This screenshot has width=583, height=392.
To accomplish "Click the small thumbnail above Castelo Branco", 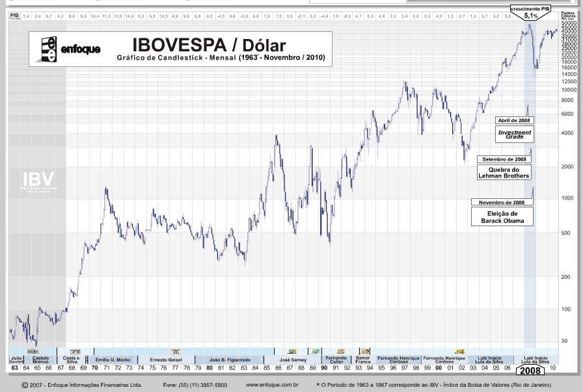I will point(33,351).
